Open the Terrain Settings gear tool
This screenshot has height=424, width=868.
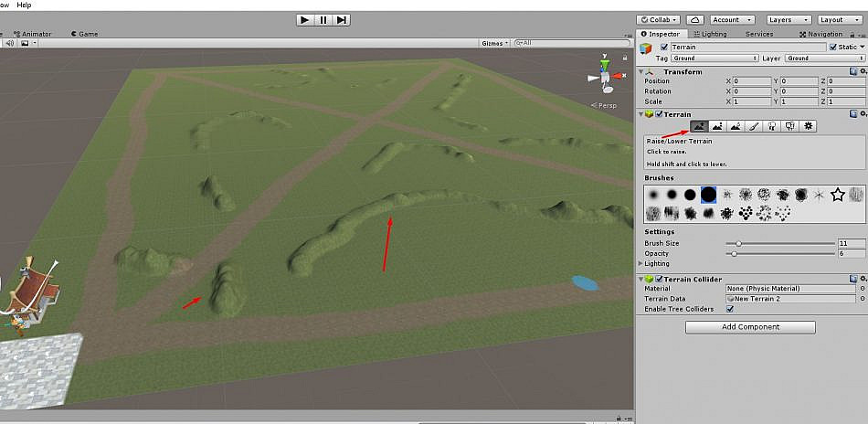pos(809,126)
